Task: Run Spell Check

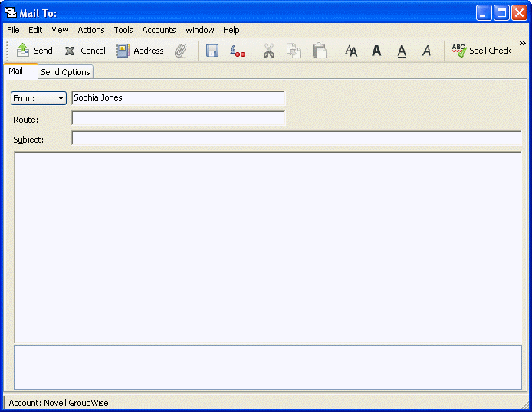Action: 481,51
